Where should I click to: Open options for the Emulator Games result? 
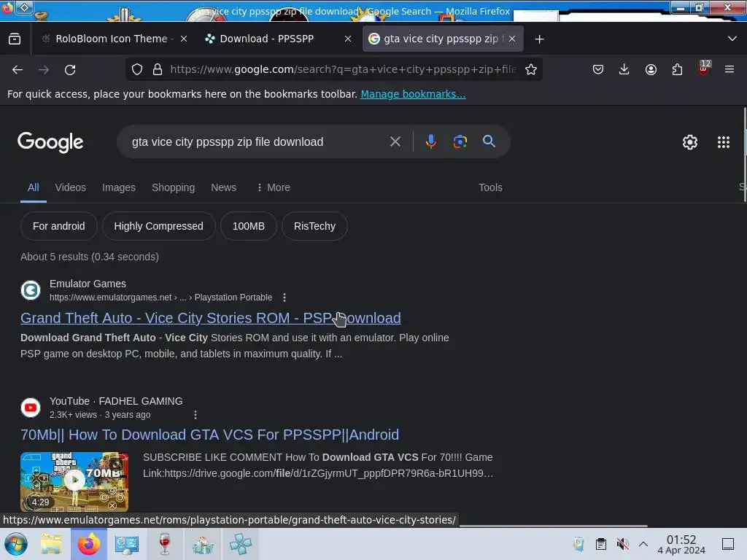pos(285,297)
